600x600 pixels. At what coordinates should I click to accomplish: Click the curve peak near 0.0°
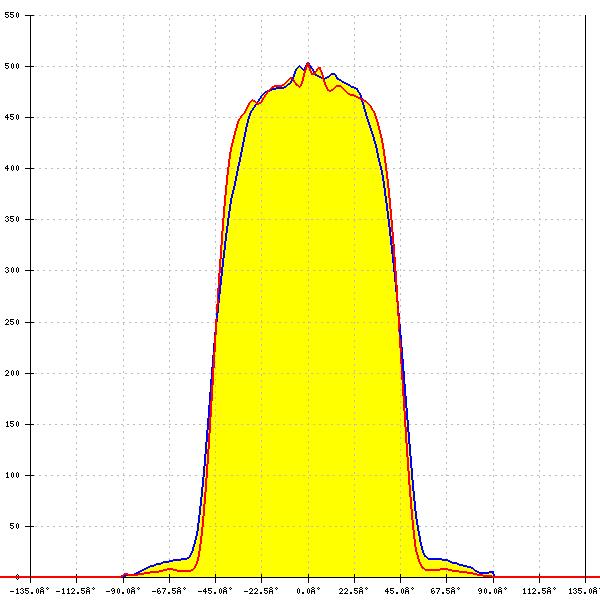click(307, 65)
